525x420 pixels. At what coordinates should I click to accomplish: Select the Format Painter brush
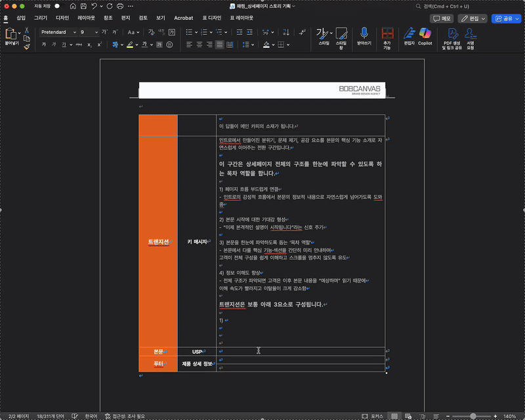point(27,47)
